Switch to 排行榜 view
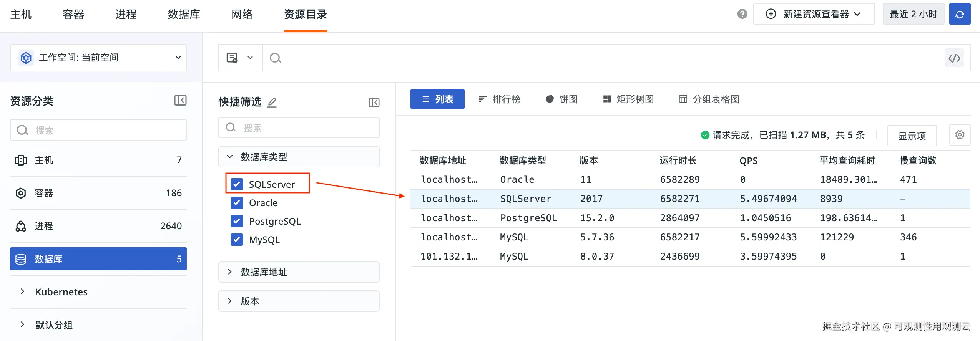The image size is (980, 341). pos(499,99)
